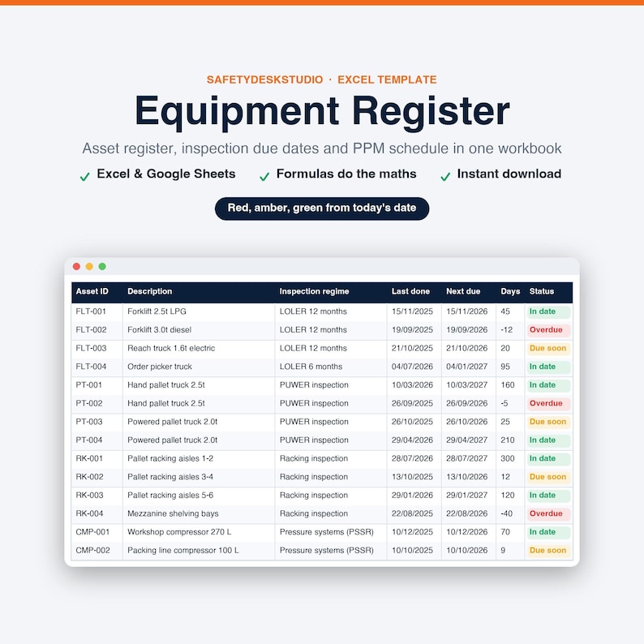Click the Days value -40
Viewport: 644px width, 644px height.
tap(507, 513)
